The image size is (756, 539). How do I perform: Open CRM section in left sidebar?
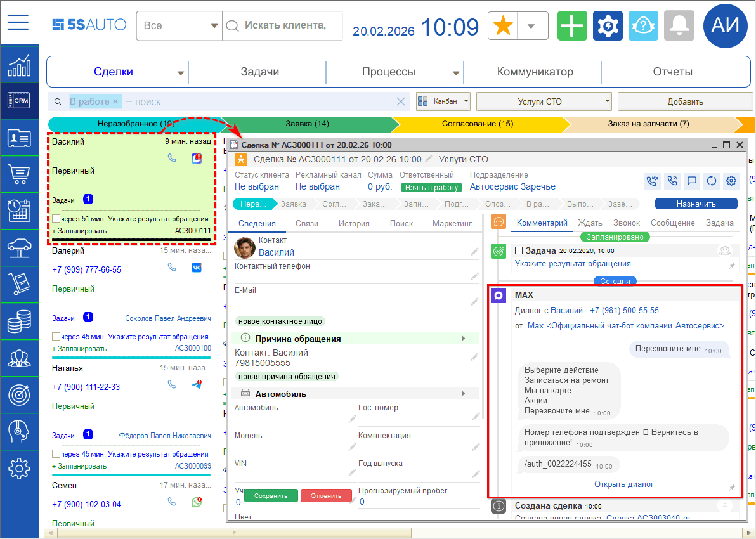18,101
